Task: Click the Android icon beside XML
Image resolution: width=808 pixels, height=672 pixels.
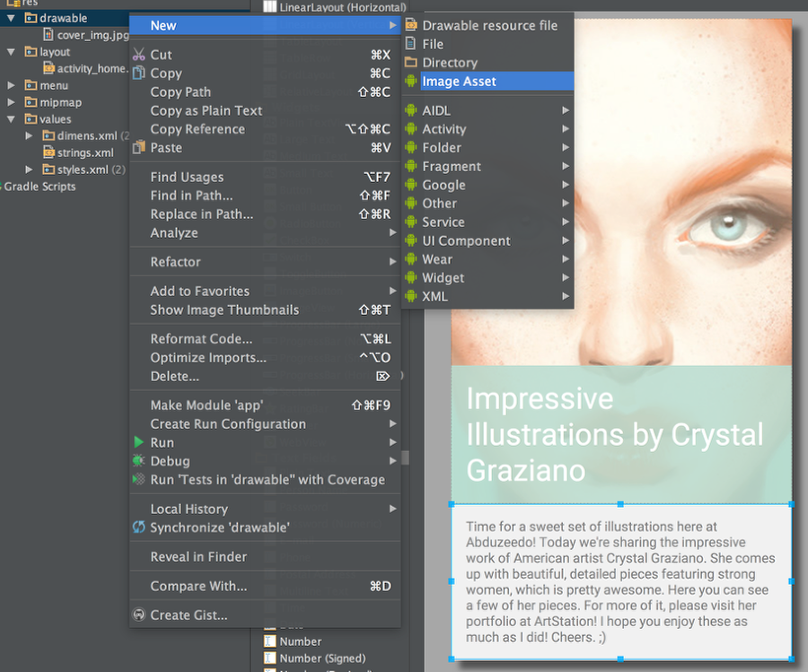Action: [410, 296]
